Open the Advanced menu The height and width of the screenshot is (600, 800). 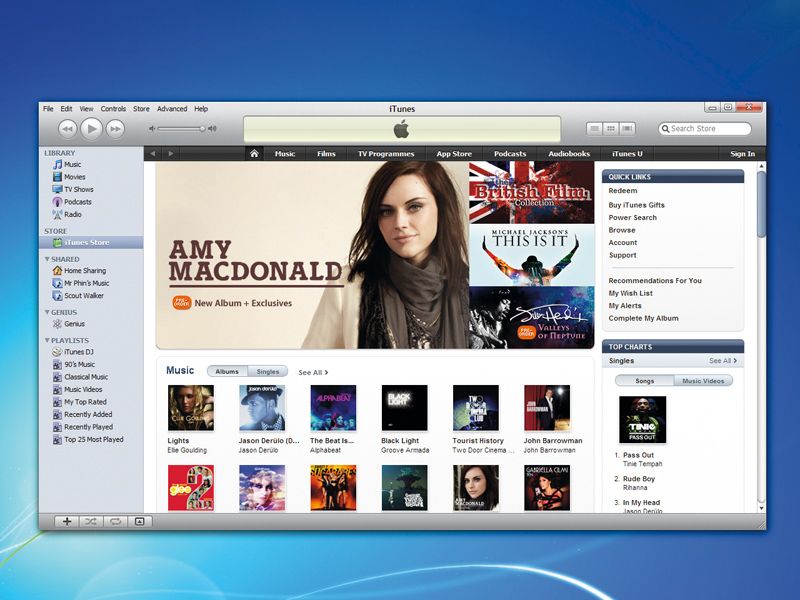coord(172,109)
